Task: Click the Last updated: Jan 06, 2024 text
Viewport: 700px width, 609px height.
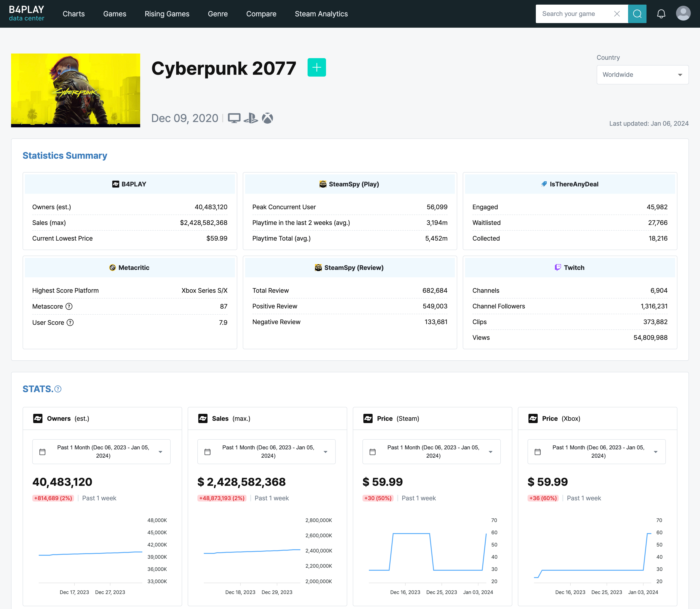Action: (649, 123)
